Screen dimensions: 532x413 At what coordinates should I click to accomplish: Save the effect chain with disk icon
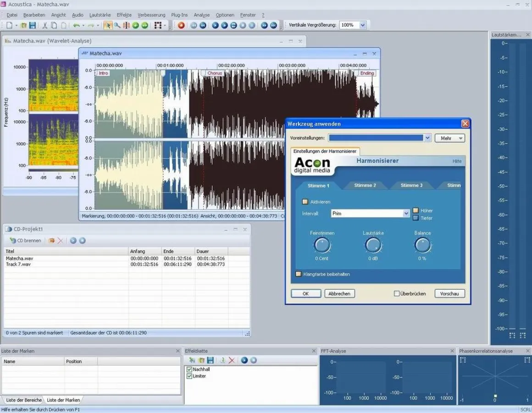[211, 360]
